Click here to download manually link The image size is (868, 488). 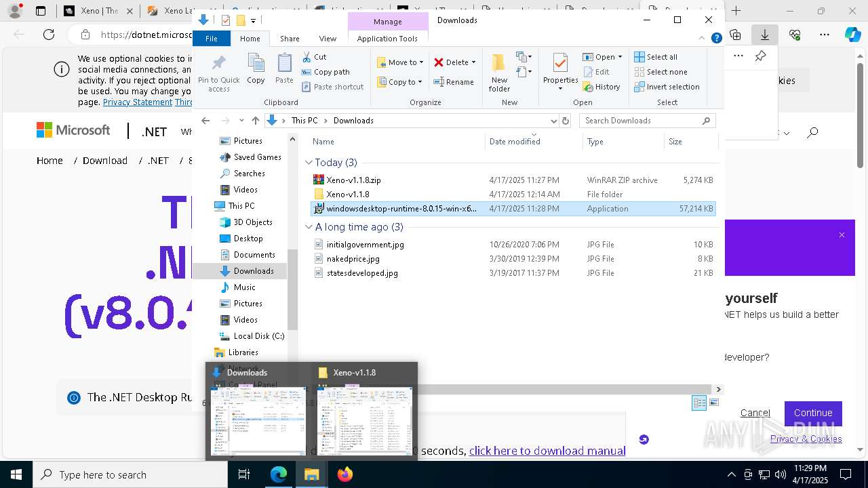pyautogui.click(x=547, y=451)
